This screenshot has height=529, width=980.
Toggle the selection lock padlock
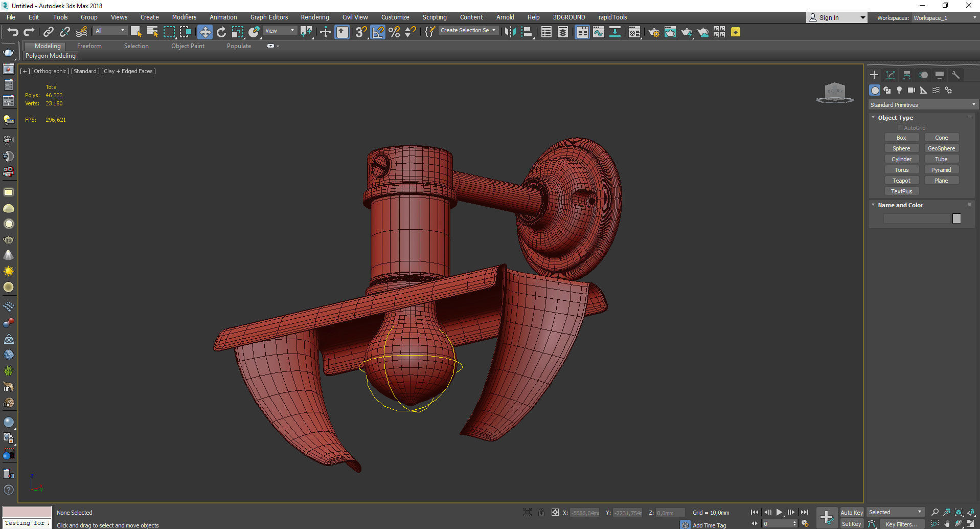[541, 512]
